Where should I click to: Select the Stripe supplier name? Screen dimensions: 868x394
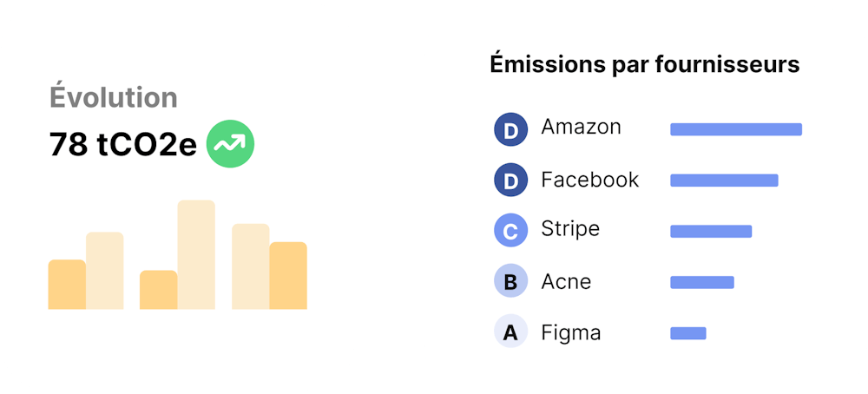click(571, 229)
